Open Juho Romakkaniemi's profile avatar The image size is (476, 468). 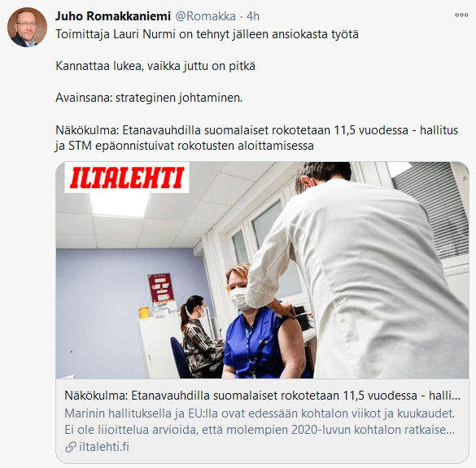(x=28, y=28)
